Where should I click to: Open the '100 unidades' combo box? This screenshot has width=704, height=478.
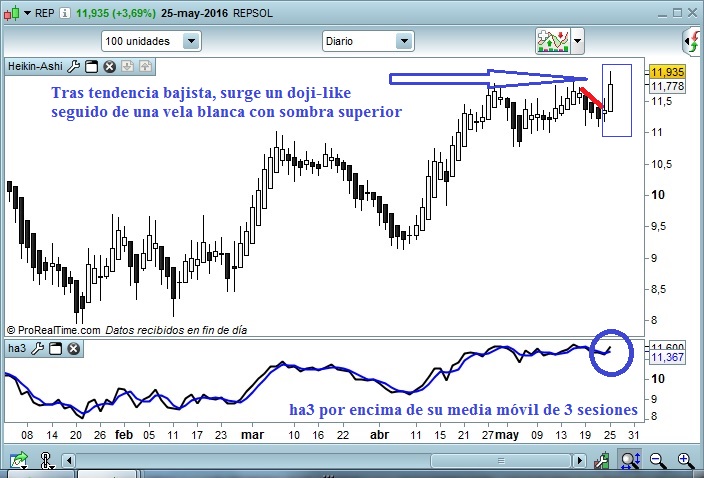[151, 41]
